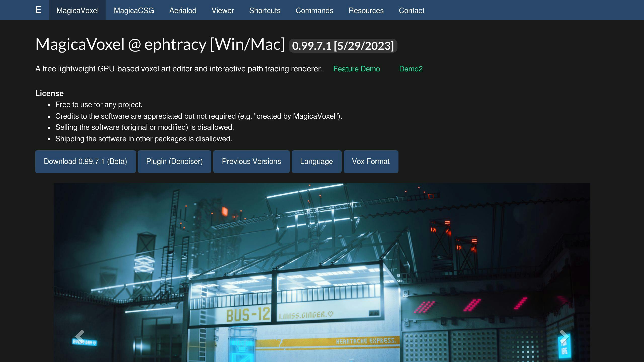Click "Free to use for any project."

coord(99,105)
